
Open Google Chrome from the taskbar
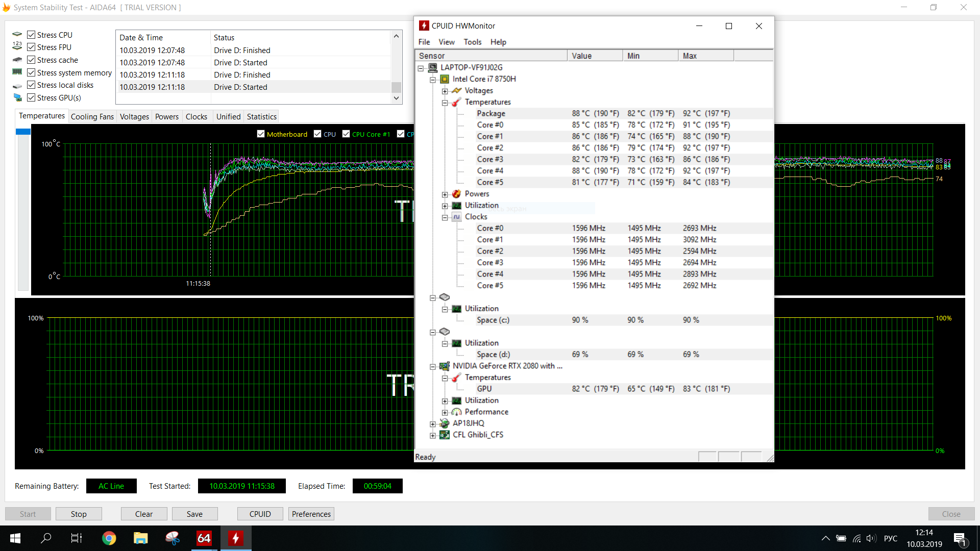coord(109,538)
